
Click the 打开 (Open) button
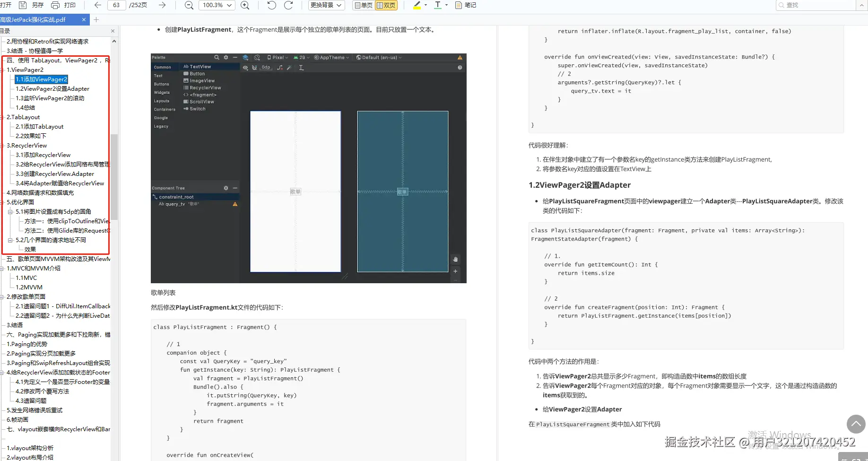pyautogui.click(x=6, y=5)
